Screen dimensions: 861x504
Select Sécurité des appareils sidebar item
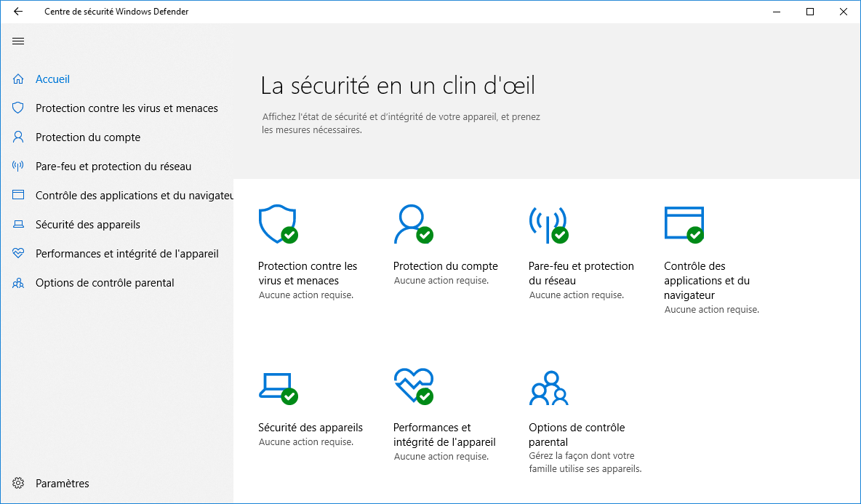click(x=88, y=225)
